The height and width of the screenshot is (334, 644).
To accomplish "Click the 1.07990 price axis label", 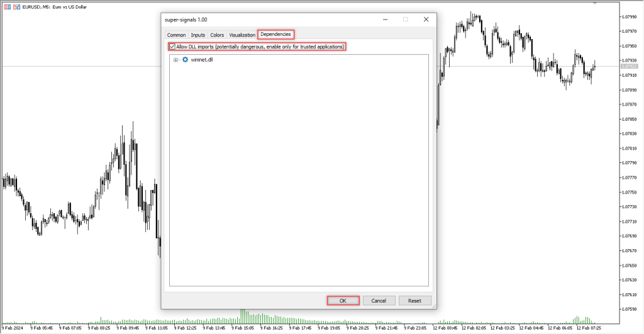I will [x=629, y=17].
